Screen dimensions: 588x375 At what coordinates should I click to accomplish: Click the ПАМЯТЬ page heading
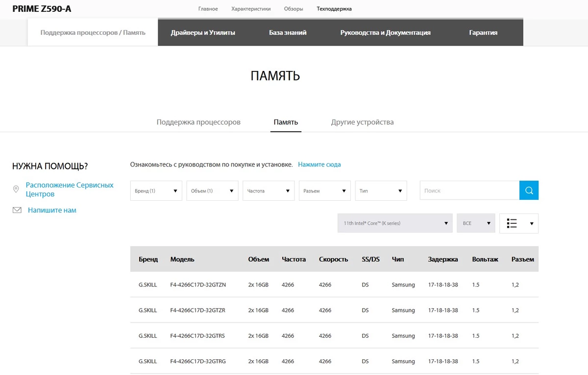(275, 76)
